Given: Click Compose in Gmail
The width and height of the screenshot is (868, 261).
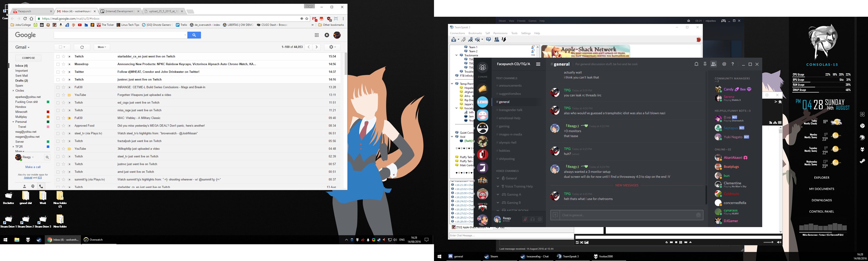Looking at the screenshot, I should click(x=28, y=58).
